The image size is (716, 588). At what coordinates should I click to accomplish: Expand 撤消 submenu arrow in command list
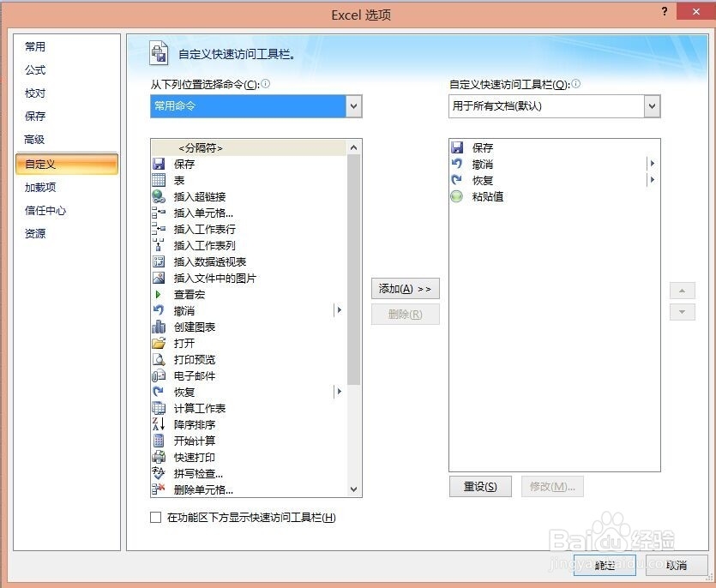coord(339,310)
